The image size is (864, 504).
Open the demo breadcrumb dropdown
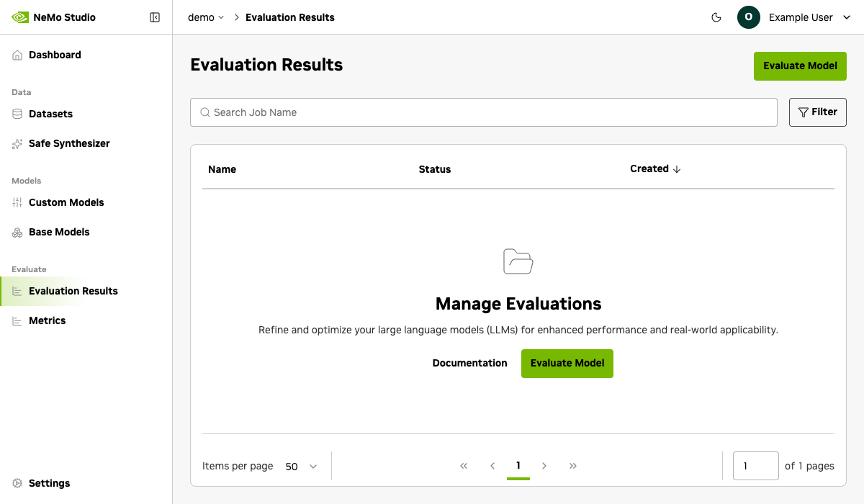(206, 17)
